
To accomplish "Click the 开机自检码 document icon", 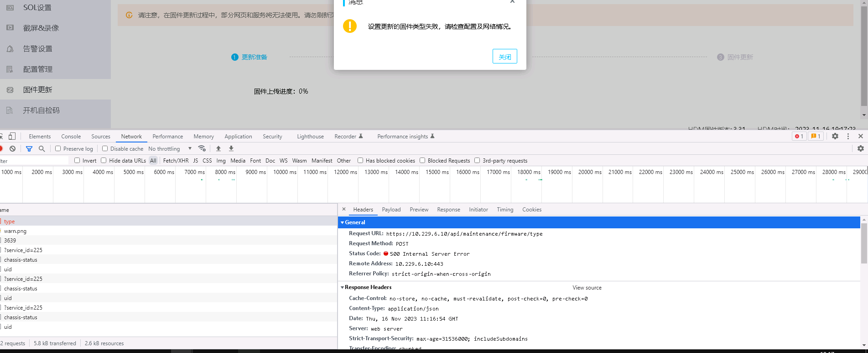I will (10, 111).
